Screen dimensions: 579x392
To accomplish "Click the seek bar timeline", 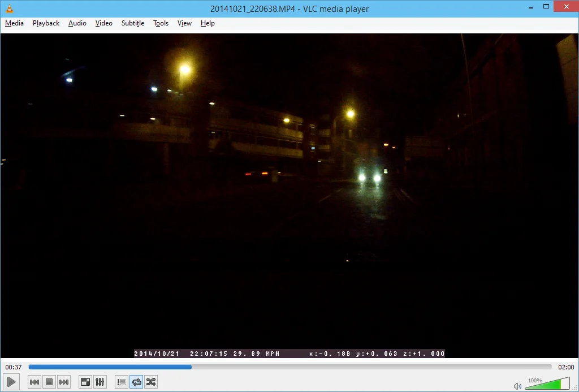I will click(290, 367).
